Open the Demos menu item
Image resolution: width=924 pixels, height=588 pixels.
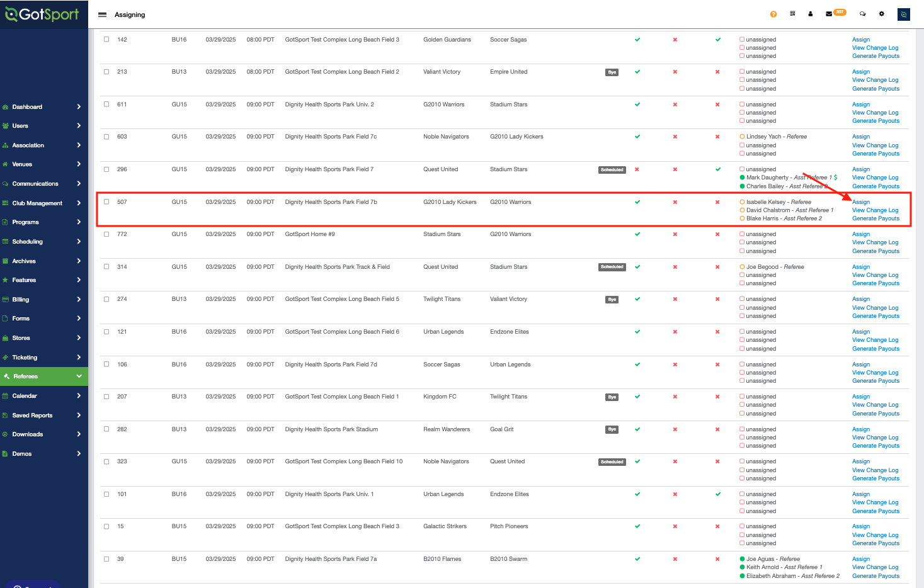click(x=44, y=454)
